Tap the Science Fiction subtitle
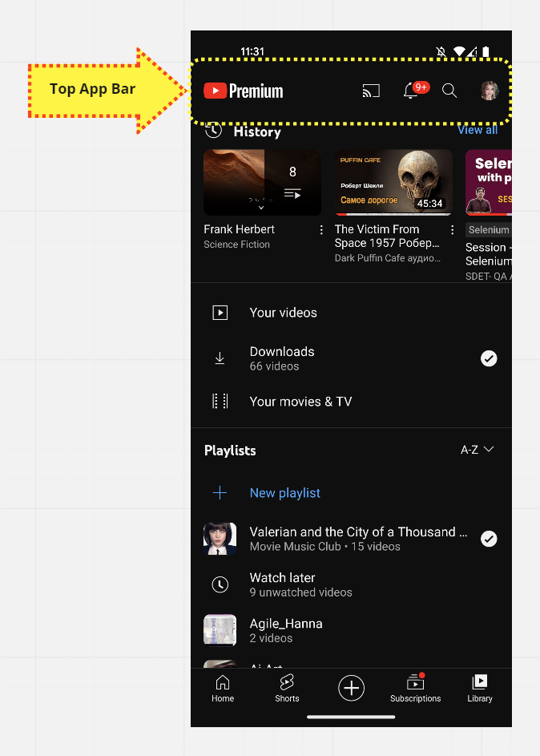 click(x=236, y=245)
